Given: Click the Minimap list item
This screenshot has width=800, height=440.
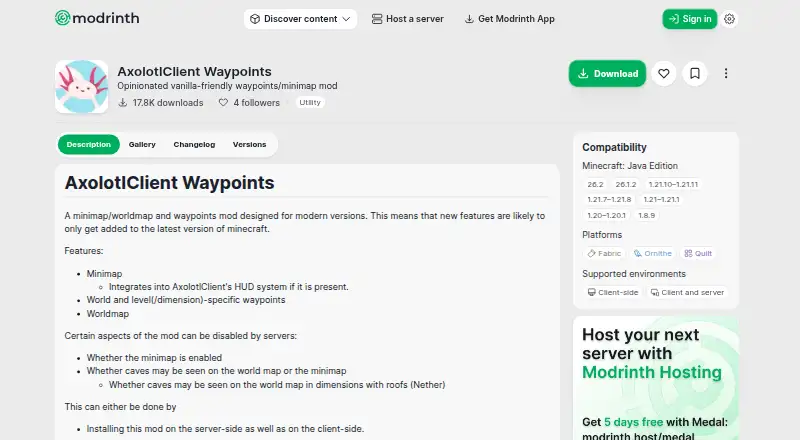Looking at the screenshot, I should pos(104,274).
